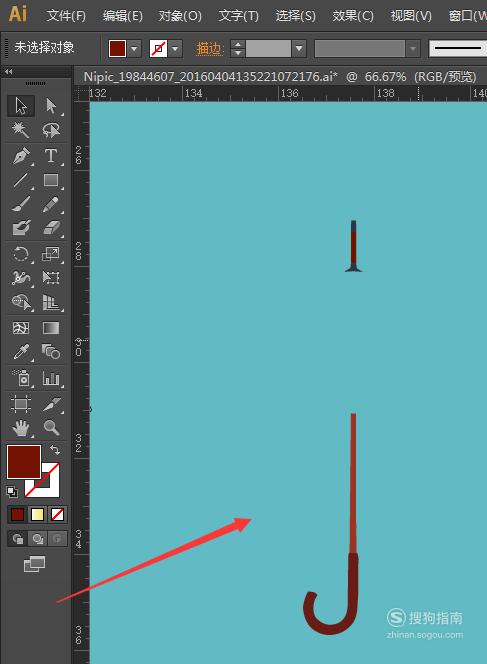This screenshot has height=664, width=487.
Task: Enable Draw Normal mode
Action: 17,539
